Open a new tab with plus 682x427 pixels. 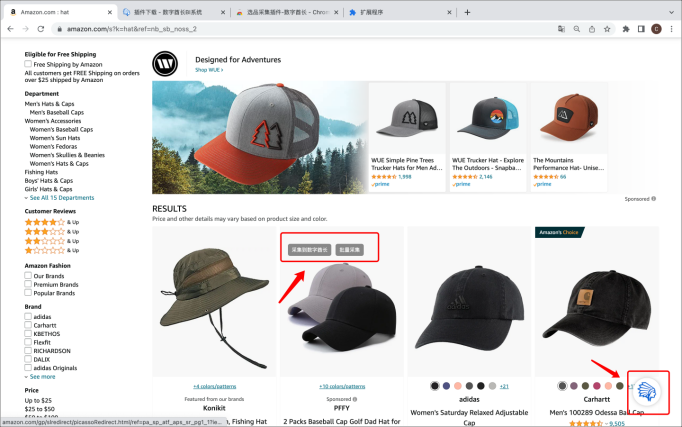point(467,12)
